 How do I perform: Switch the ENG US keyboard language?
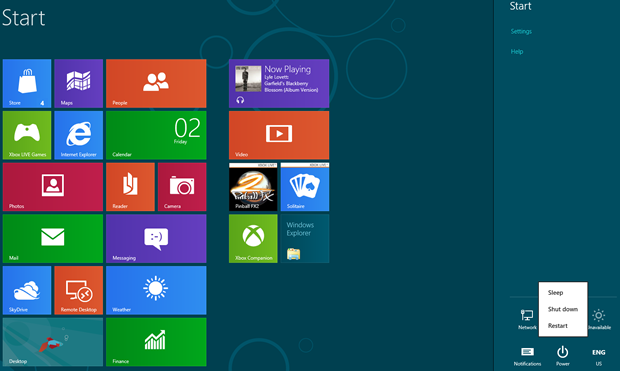click(x=599, y=357)
